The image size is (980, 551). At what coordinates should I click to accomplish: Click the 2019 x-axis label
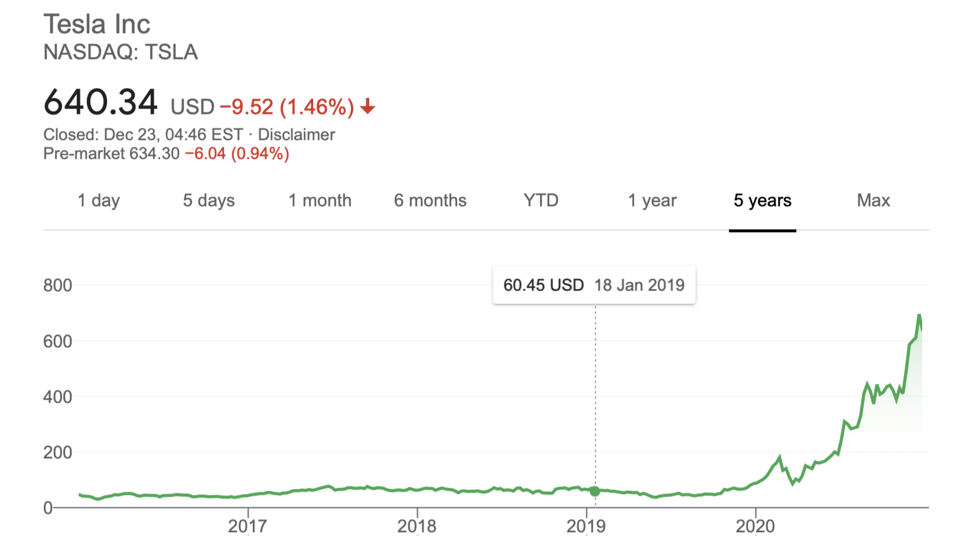pyautogui.click(x=586, y=526)
